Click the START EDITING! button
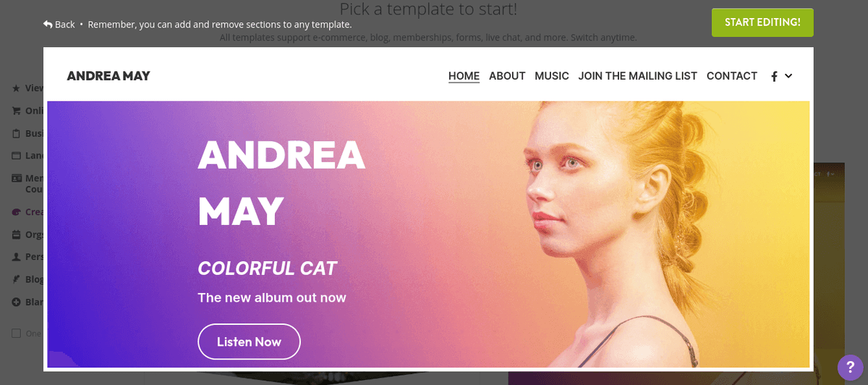The width and height of the screenshot is (868, 385). click(762, 22)
